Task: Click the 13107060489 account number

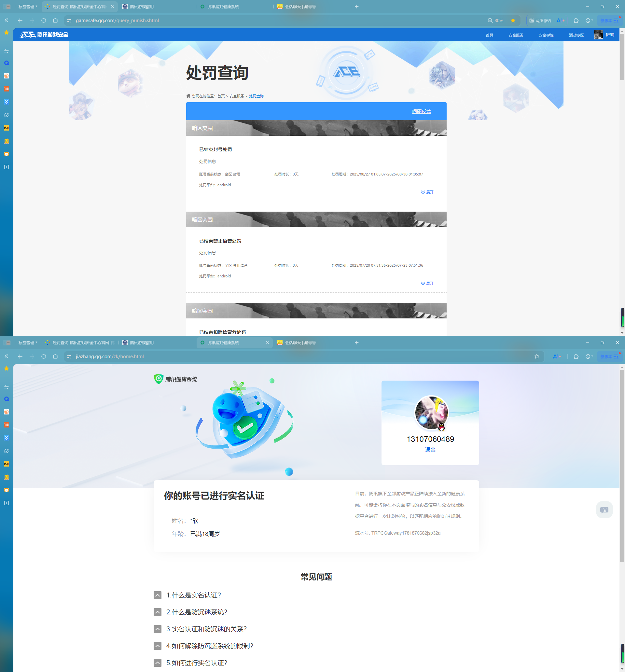Action: pos(430,440)
